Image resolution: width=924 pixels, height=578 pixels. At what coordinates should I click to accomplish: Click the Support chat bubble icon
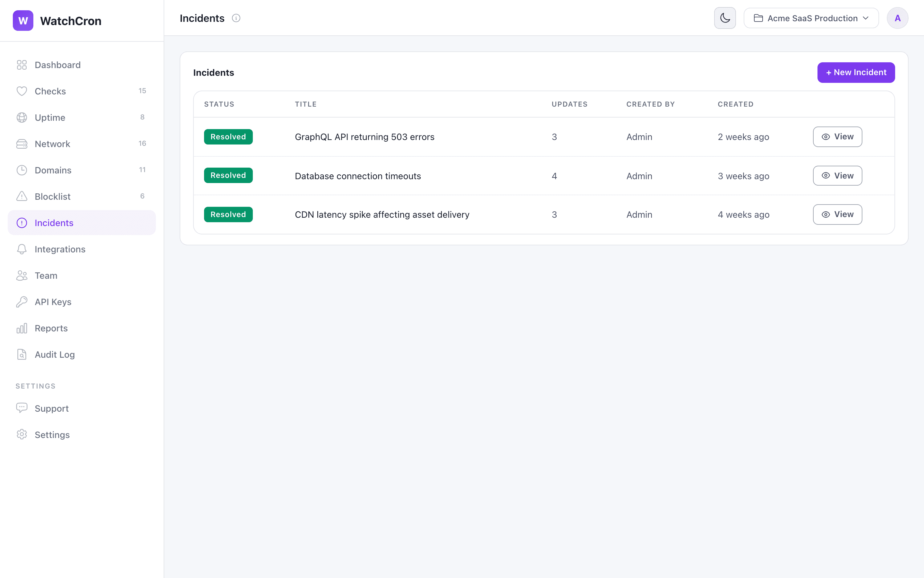click(22, 408)
